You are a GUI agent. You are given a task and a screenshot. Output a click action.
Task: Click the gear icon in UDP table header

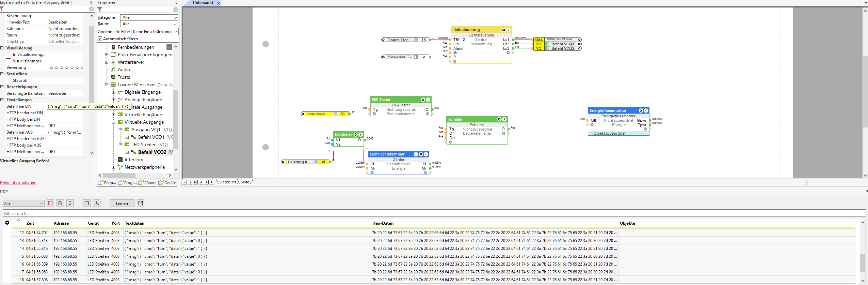7,223
